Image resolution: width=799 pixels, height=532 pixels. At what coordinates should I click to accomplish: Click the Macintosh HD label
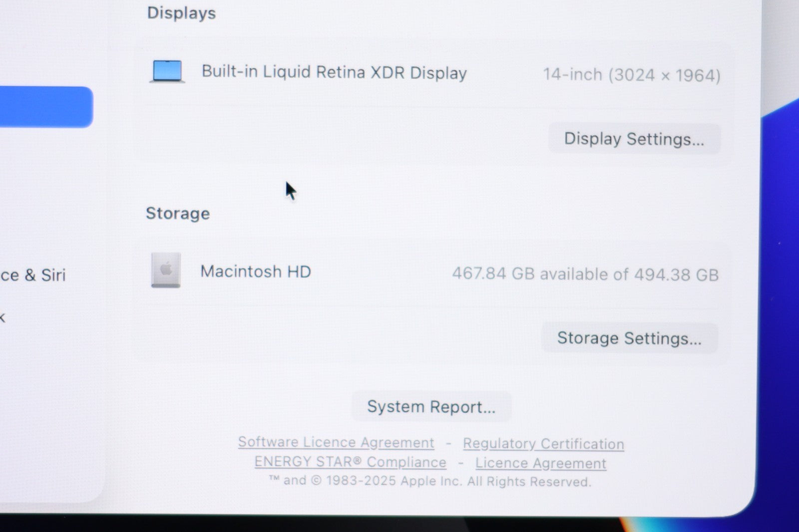[256, 271]
